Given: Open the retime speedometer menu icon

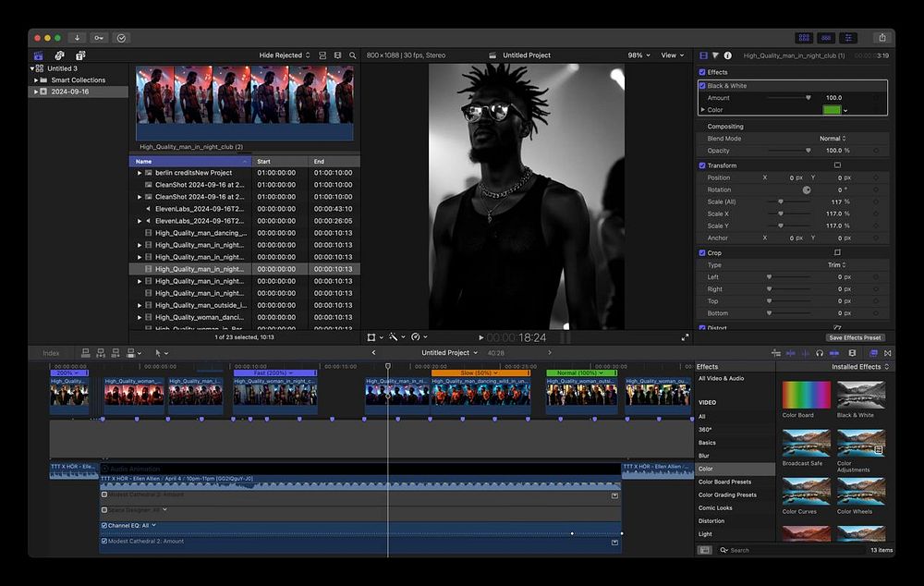Looking at the screenshot, I should coord(417,337).
